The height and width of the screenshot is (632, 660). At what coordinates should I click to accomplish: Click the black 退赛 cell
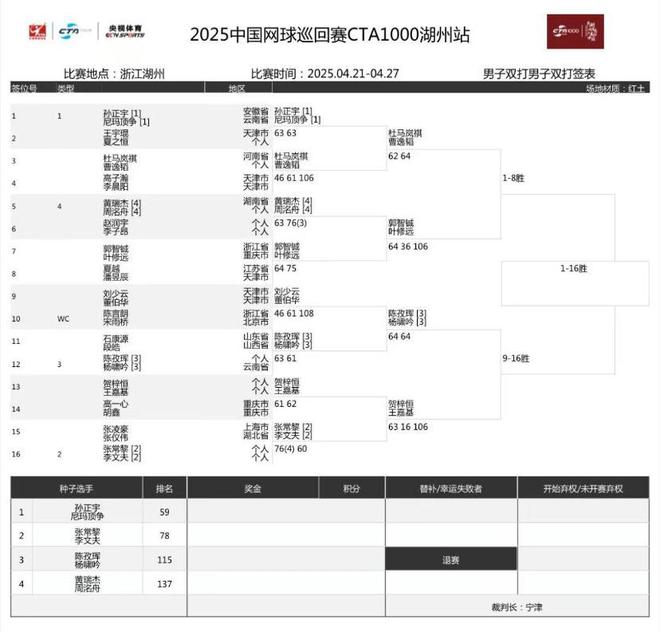tap(451, 559)
